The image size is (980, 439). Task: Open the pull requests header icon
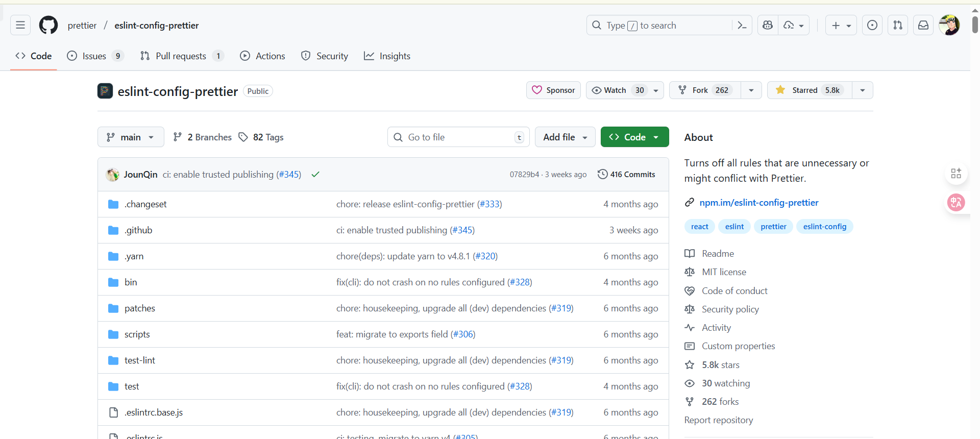pyautogui.click(x=898, y=25)
